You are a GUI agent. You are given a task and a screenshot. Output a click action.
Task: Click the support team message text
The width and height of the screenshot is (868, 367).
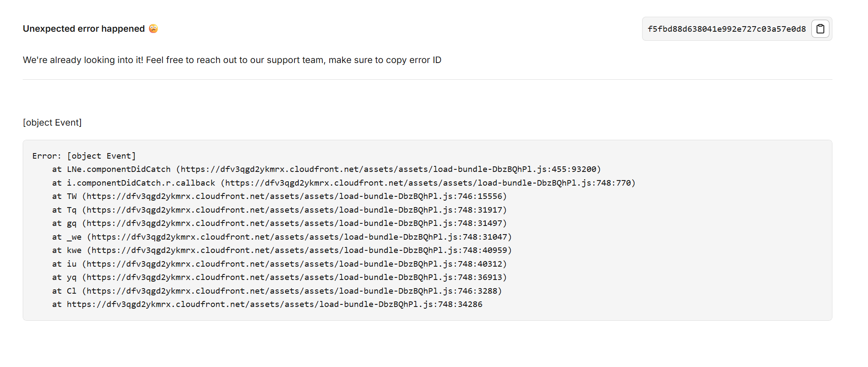tap(232, 60)
